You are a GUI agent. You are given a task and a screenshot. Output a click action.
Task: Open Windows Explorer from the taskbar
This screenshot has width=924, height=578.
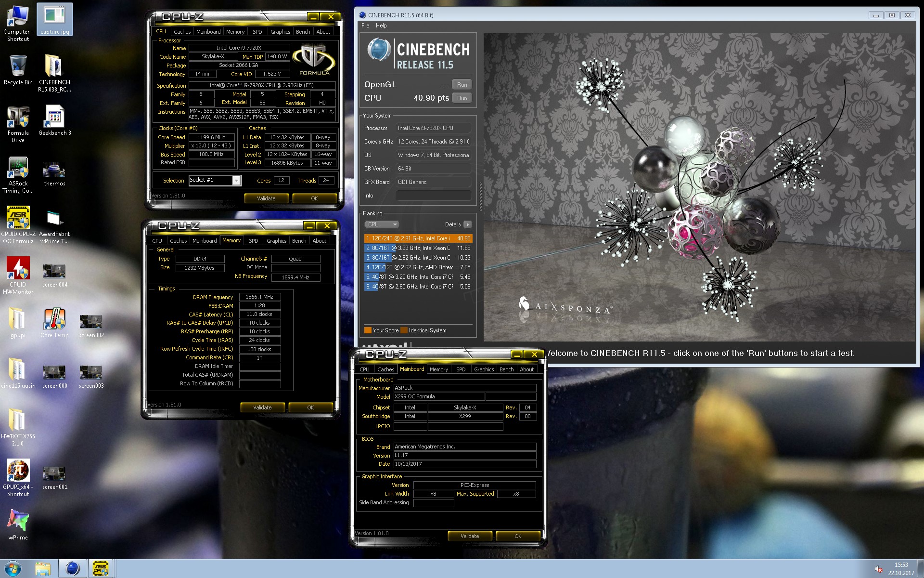click(43, 569)
